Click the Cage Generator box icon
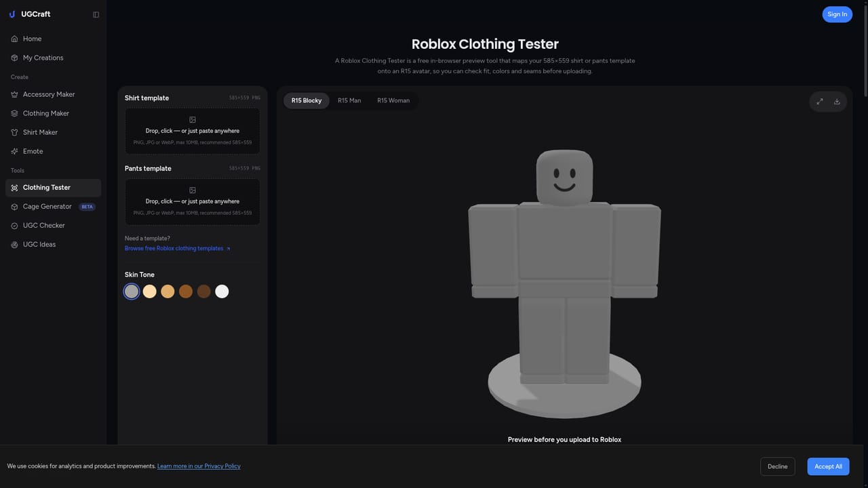 (14, 207)
